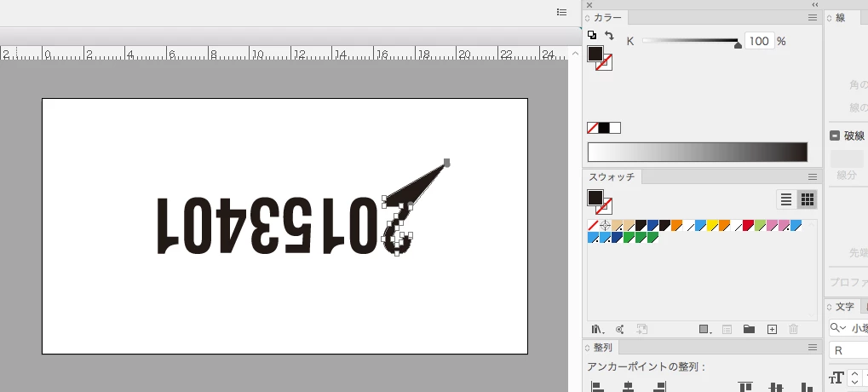Align anchor points vertically center

777,387
